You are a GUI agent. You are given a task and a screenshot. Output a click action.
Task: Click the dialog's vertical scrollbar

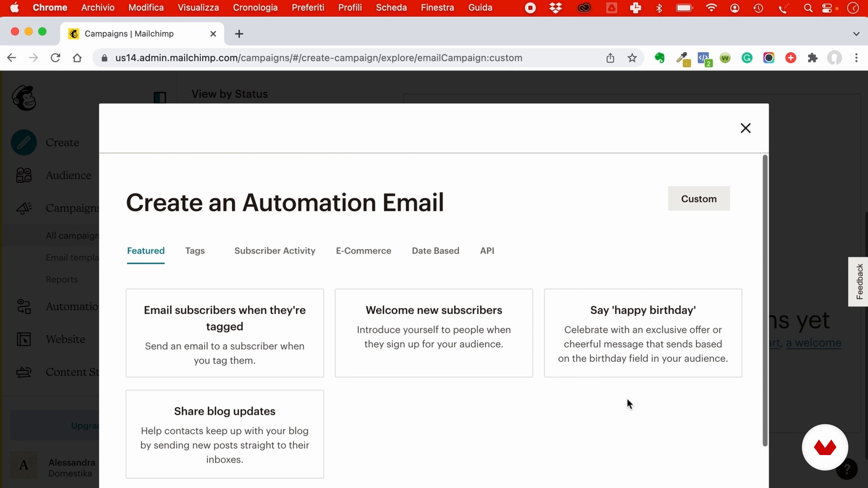click(x=765, y=300)
